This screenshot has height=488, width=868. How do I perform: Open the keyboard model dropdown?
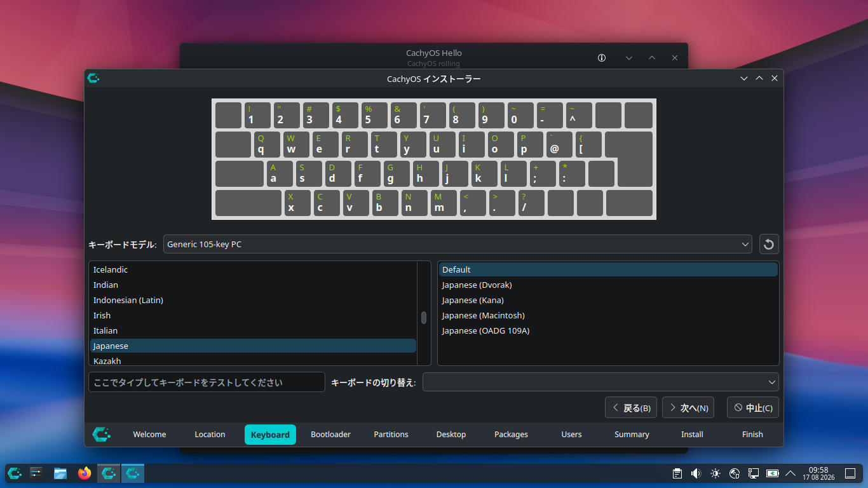458,244
